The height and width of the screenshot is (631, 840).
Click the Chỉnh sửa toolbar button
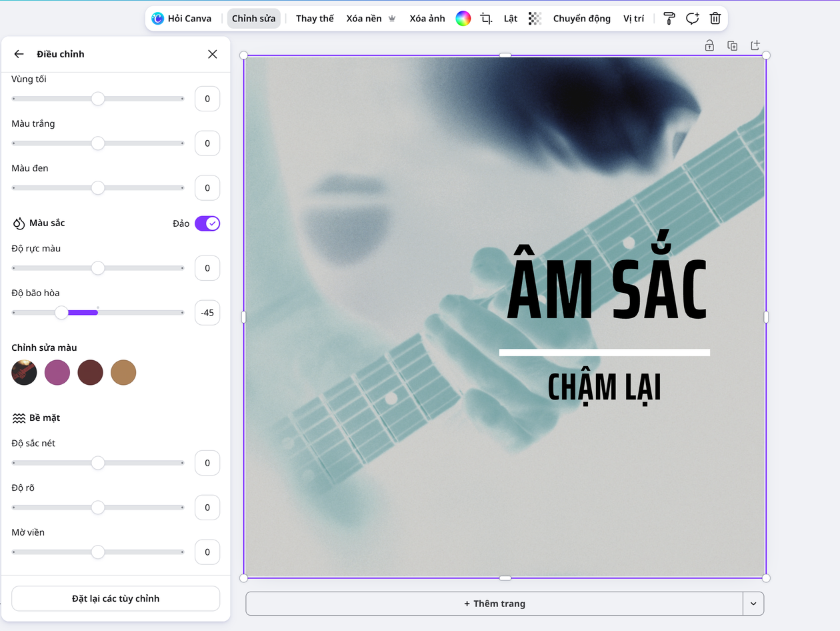tap(253, 19)
